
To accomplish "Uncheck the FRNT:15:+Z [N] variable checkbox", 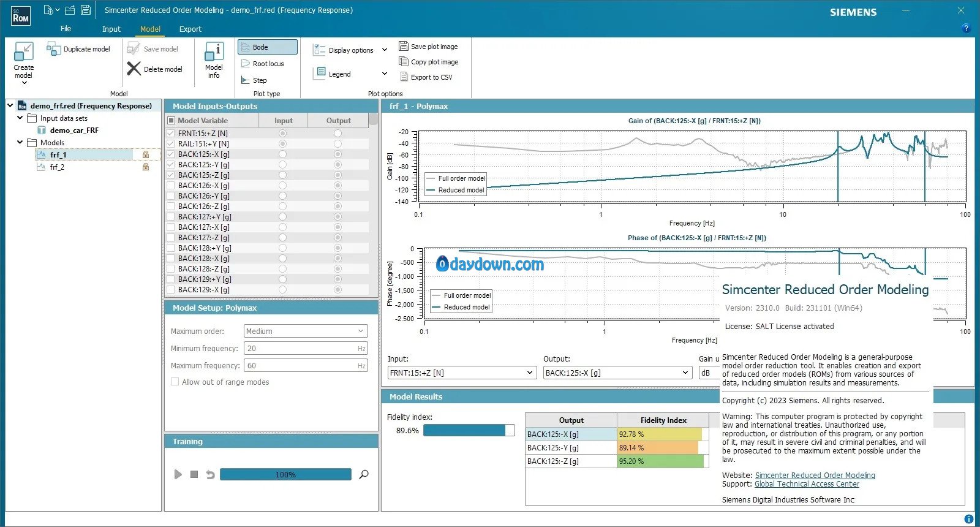I will [171, 134].
